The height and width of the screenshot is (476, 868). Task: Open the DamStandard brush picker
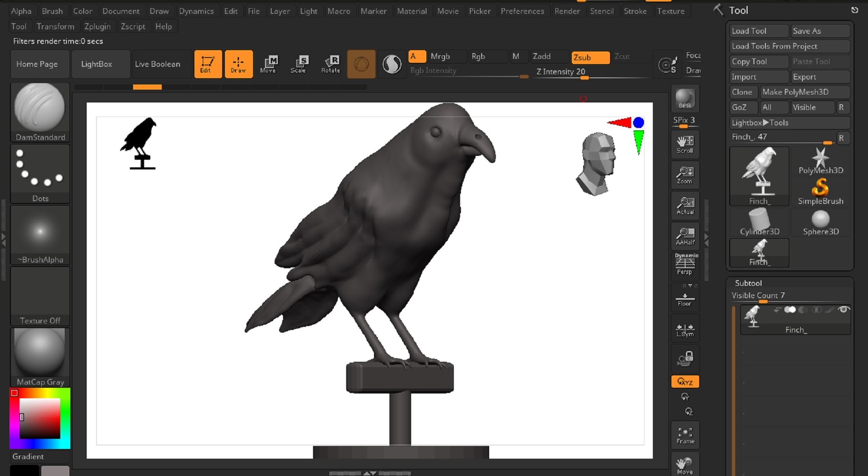pos(40,112)
